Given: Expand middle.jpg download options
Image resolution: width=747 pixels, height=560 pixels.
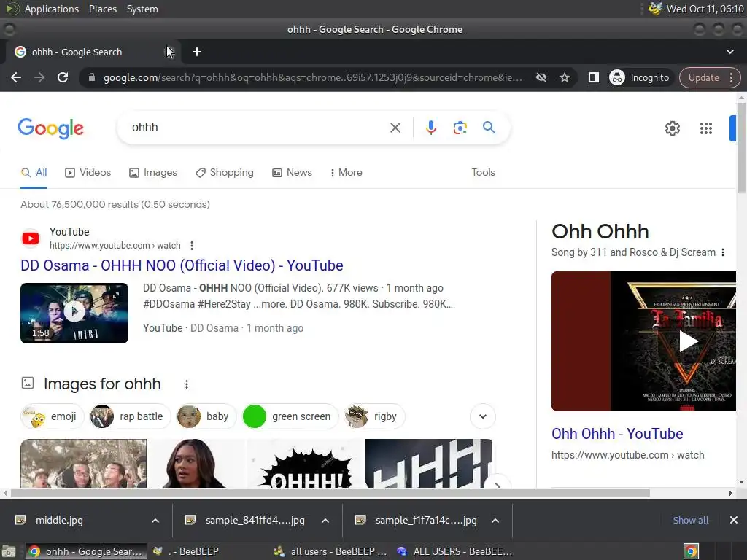Looking at the screenshot, I should point(155,521).
